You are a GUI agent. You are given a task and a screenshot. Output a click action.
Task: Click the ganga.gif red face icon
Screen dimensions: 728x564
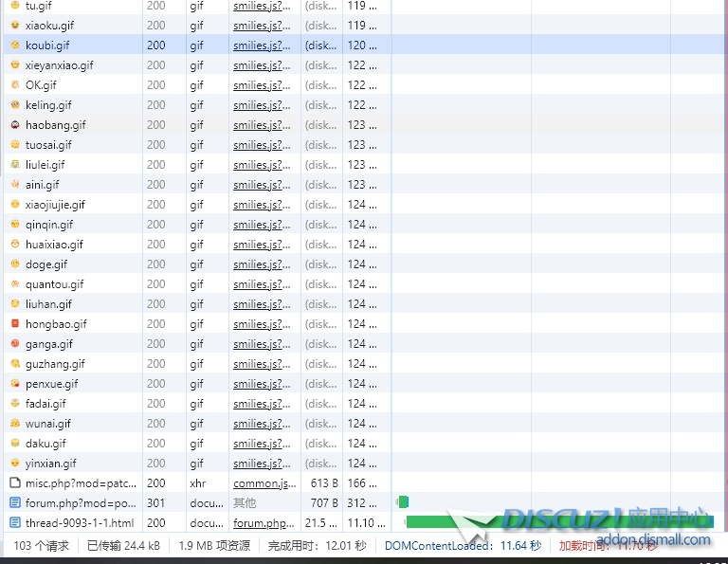15,343
